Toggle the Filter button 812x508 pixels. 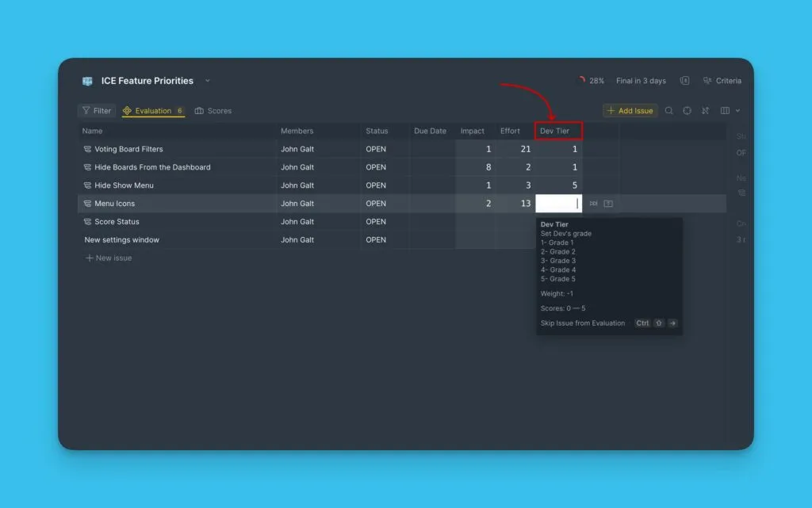97,111
